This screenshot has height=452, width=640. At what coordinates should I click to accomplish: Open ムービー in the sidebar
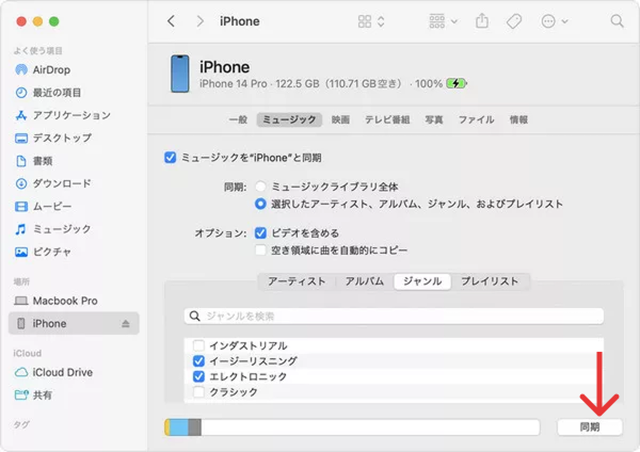43,207
